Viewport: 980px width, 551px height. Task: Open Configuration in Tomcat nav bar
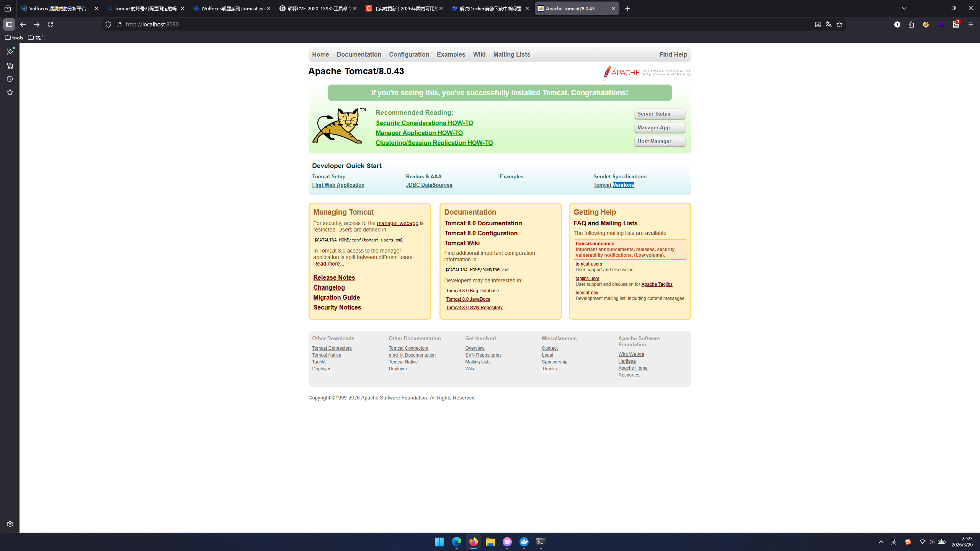pyautogui.click(x=409, y=54)
